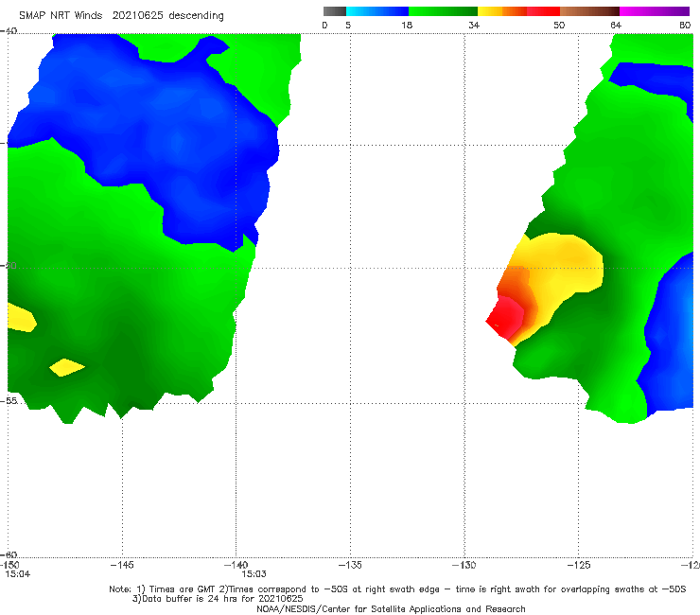The width and height of the screenshot is (700, 615).
Task: Click the gray 0-5 segment of the color bar
Action: pyautogui.click(x=335, y=11)
